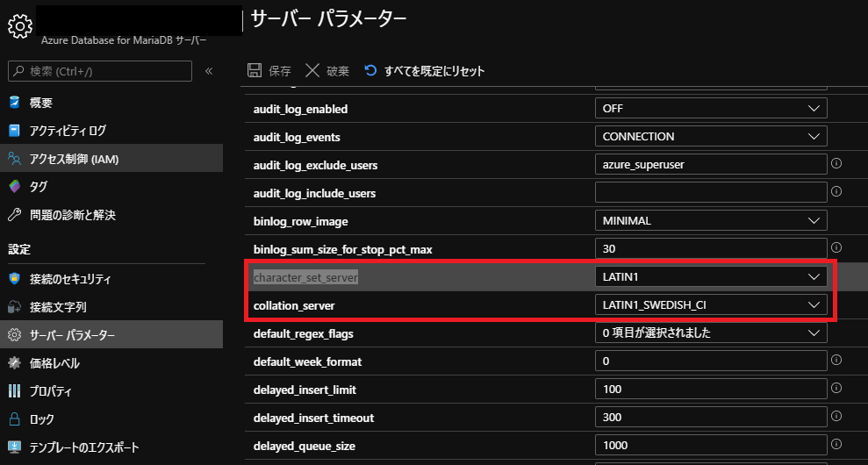The height and width of the screenshot is (465, 868).
Task: Open 価格レベル from the sidebar
Action: coord(54,363)
